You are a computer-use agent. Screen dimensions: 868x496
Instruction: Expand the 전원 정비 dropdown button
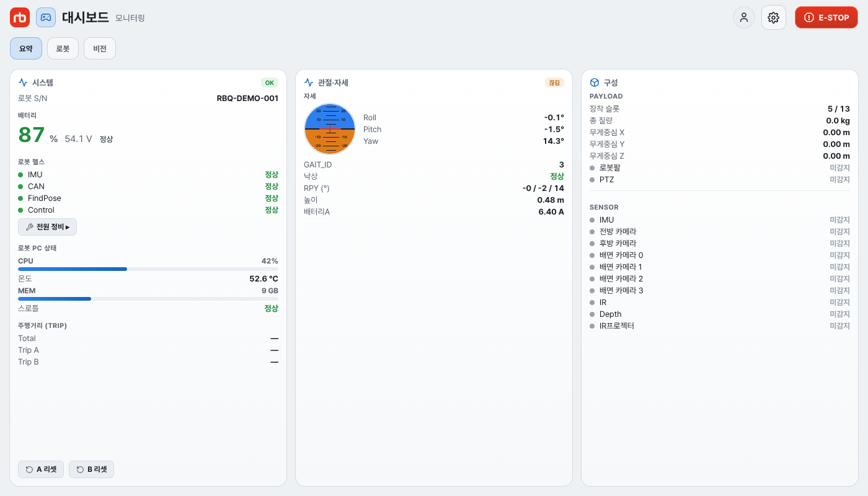pos(47,227)
